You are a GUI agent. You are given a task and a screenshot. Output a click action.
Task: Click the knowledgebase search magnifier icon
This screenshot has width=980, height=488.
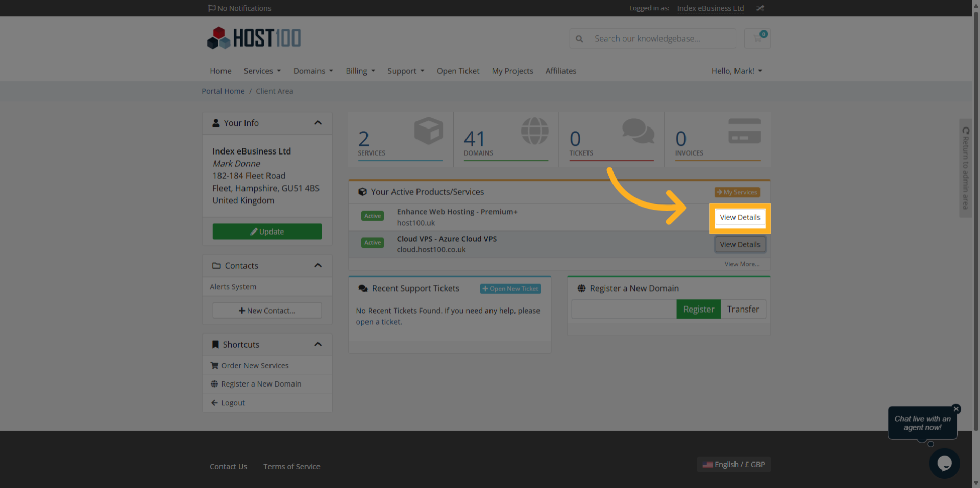(579, 39)
